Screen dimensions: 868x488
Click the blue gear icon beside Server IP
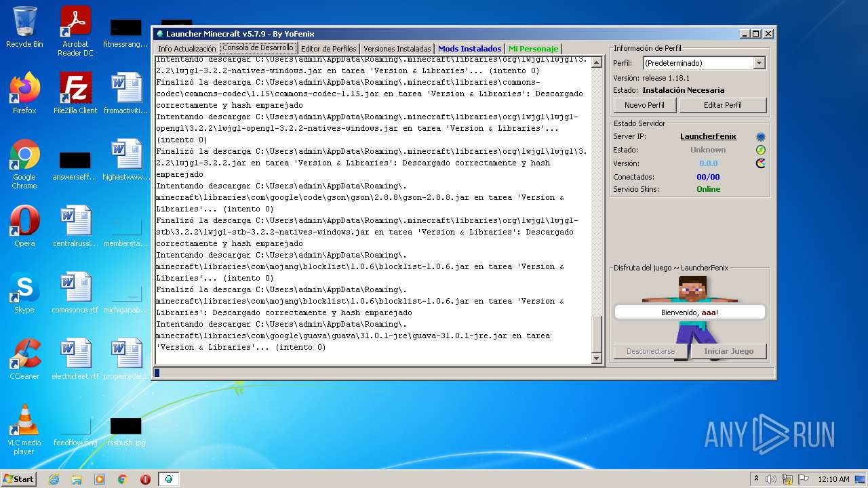point(761,137)
